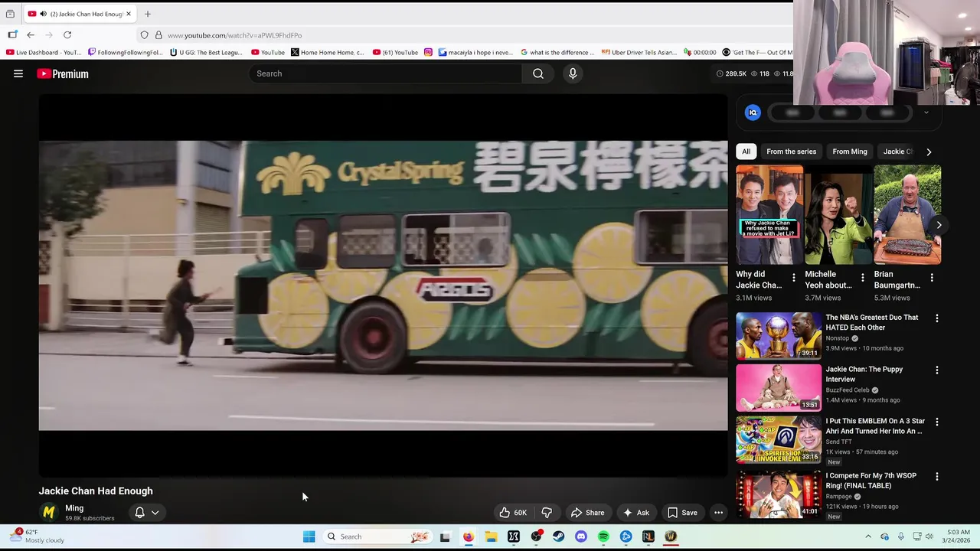Select the From Ming chip
The width and height of the screenshot is (980, 551).
850,152
